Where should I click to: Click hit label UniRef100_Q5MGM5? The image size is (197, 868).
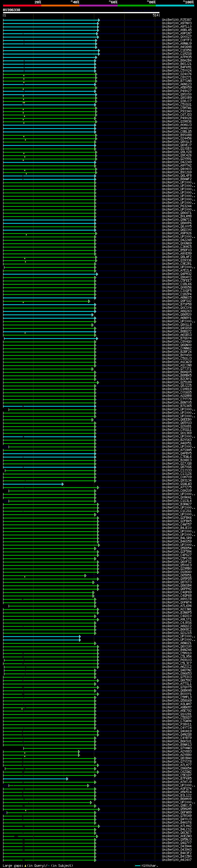[x=177, y=809]
